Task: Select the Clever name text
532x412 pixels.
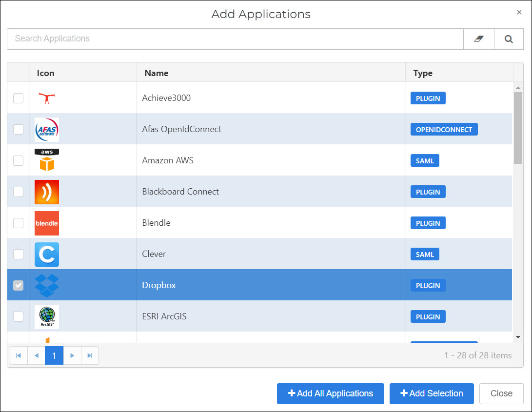Action: coord(154,254)
